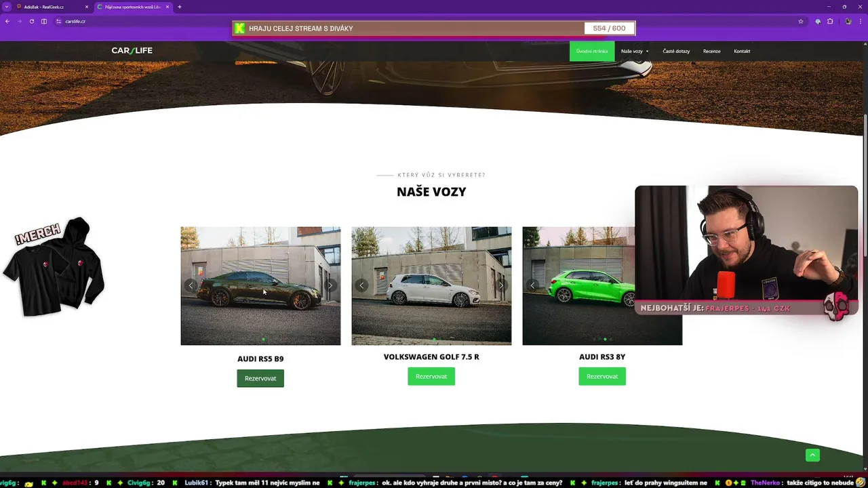Open site info icon left of URL
This screenshot has width=868, height=488.
click(59, 21)
